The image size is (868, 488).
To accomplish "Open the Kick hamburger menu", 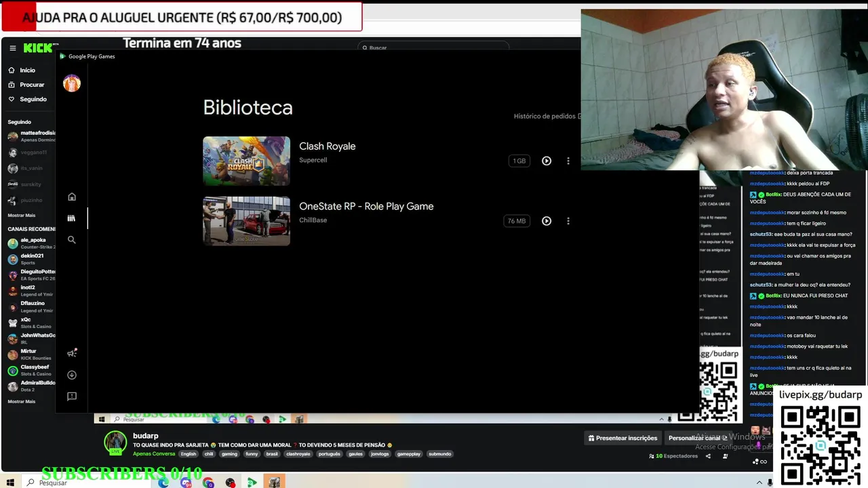I will tap(12, 48).
